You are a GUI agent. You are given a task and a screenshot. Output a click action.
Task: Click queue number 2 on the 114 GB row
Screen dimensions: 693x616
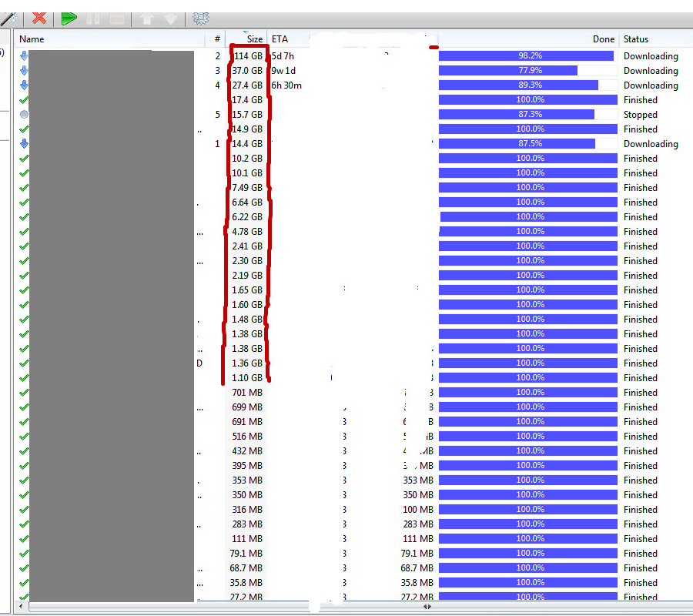[217, 56]
